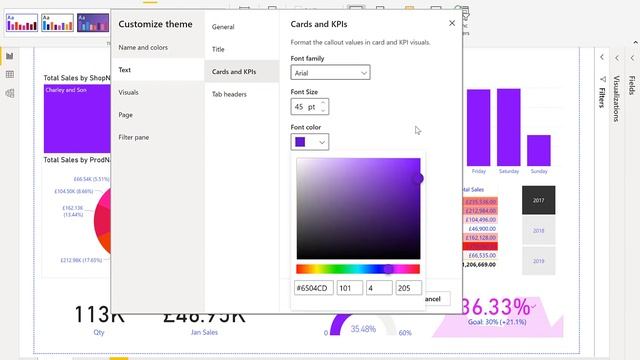Open the Page section
Screen dimensions: 640x360
coord(158,115)
